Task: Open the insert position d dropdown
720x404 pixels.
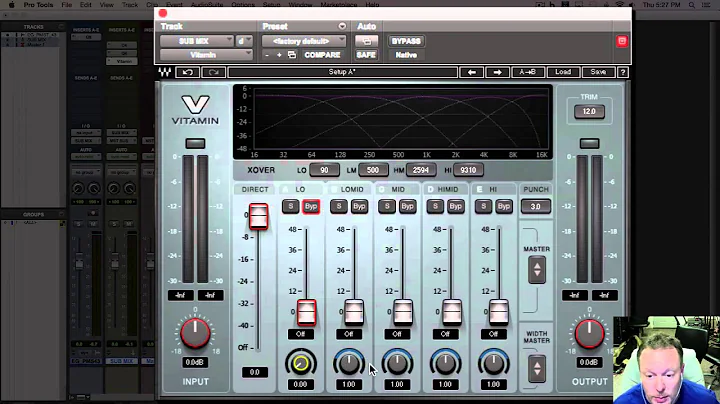Action: pyautogui.click(x=244, y=41)
